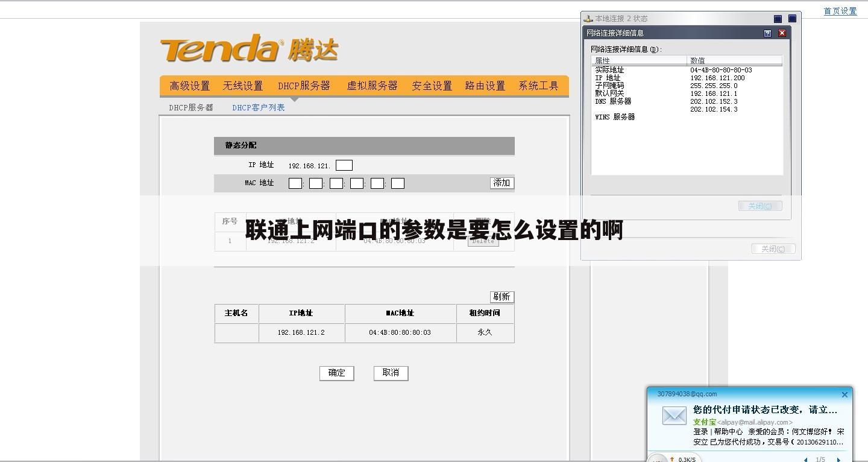Viewport: 868px width, 462px height.
Task: Focus the fourth MAC 地址 input box
Action: [357, 183]
